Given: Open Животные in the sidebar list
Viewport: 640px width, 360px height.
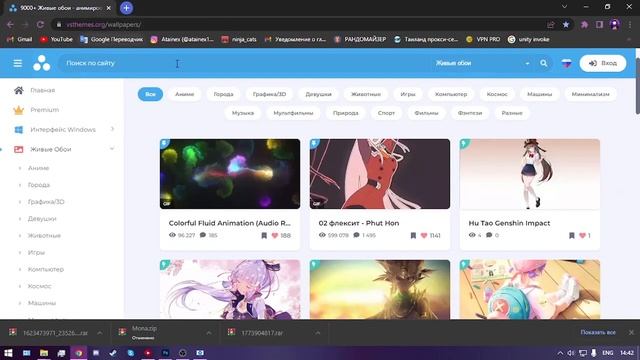Looking at the screenshot, I should click(x=44, y=236).
